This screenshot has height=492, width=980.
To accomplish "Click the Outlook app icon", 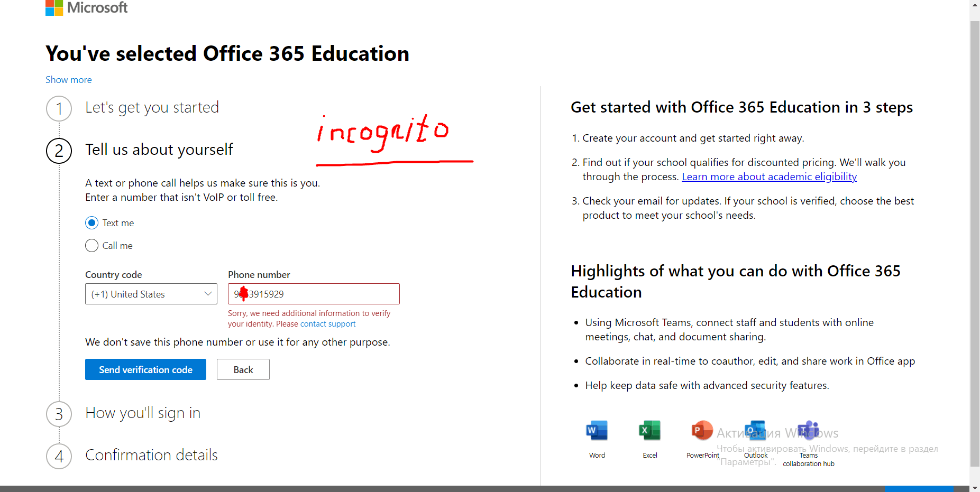I will (x=756, y=431).
